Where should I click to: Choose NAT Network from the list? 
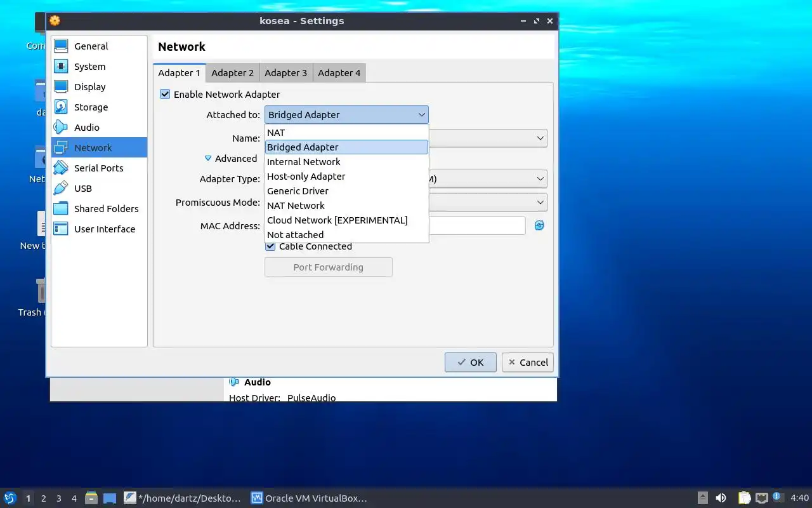click(x=346, y=206)
